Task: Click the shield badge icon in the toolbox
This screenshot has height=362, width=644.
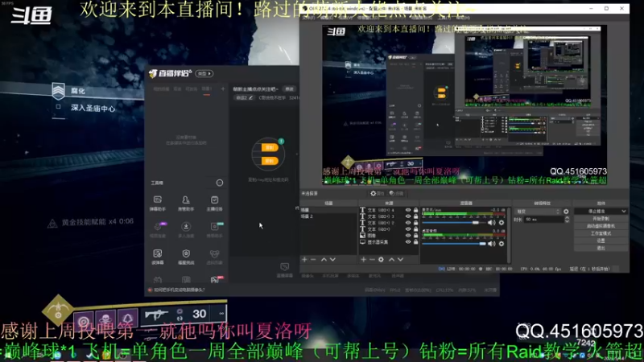Action: [x=186, y=253]
